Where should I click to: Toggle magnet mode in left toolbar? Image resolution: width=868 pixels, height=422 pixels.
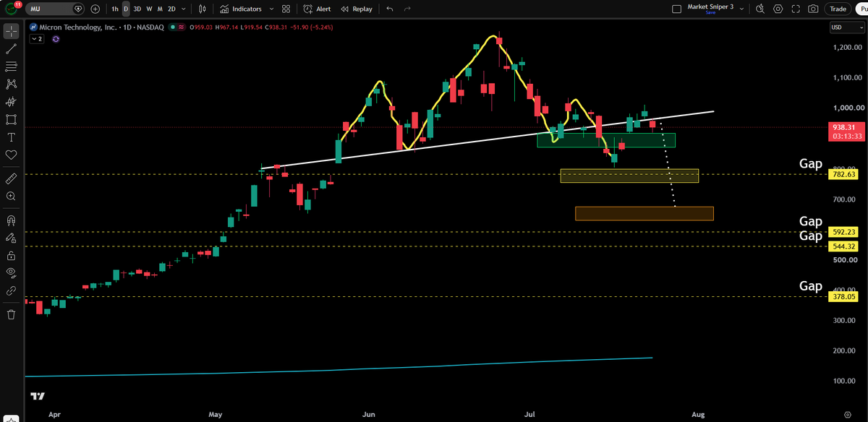click(11, 220)
